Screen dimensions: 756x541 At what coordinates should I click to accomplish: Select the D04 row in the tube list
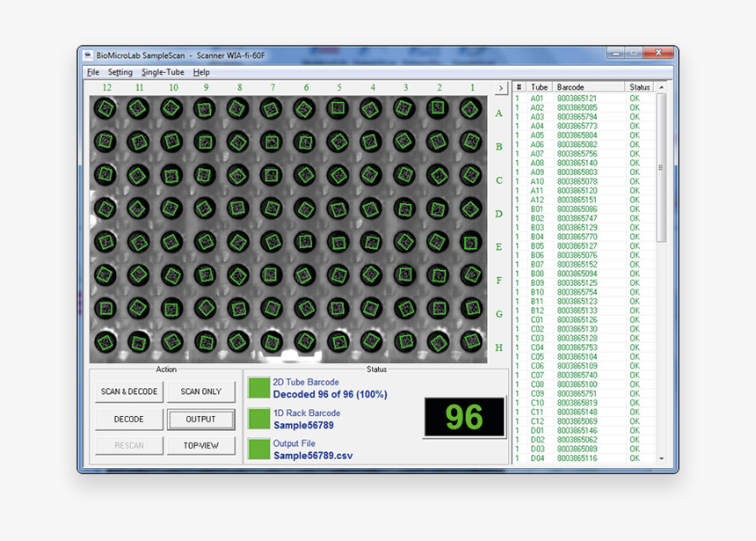coord(584,458)
